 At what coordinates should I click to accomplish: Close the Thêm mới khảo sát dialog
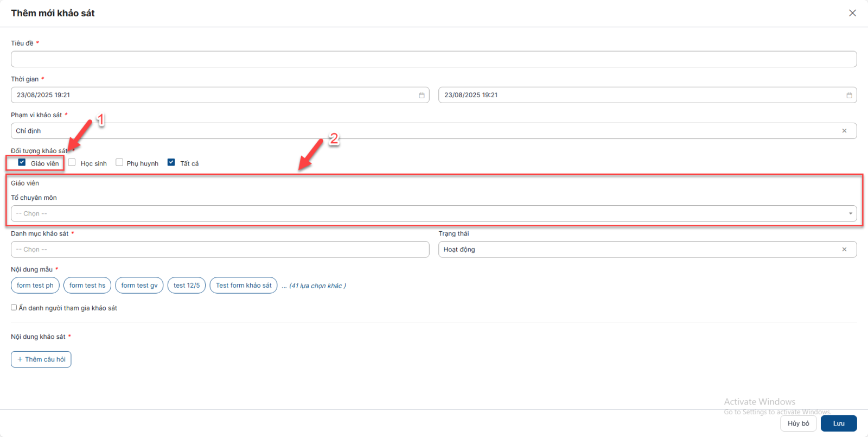tap(852, 13)
